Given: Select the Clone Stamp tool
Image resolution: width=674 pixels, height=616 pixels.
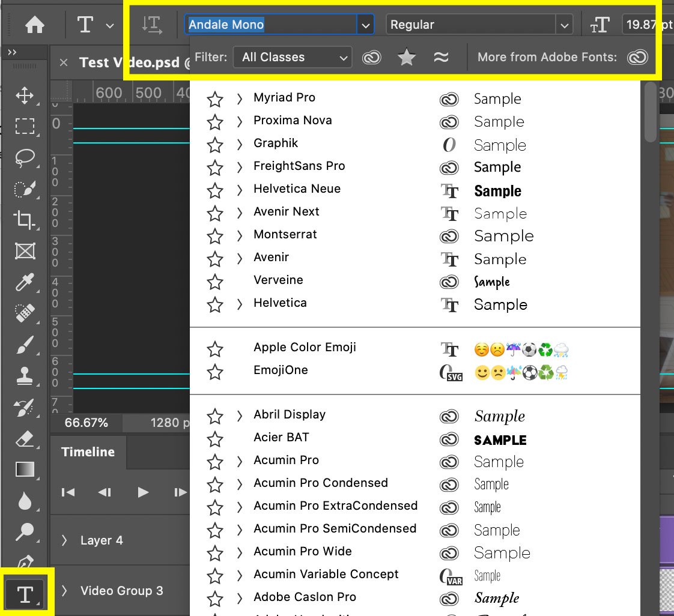Looking at the screenshot, I should click(25, 376).
